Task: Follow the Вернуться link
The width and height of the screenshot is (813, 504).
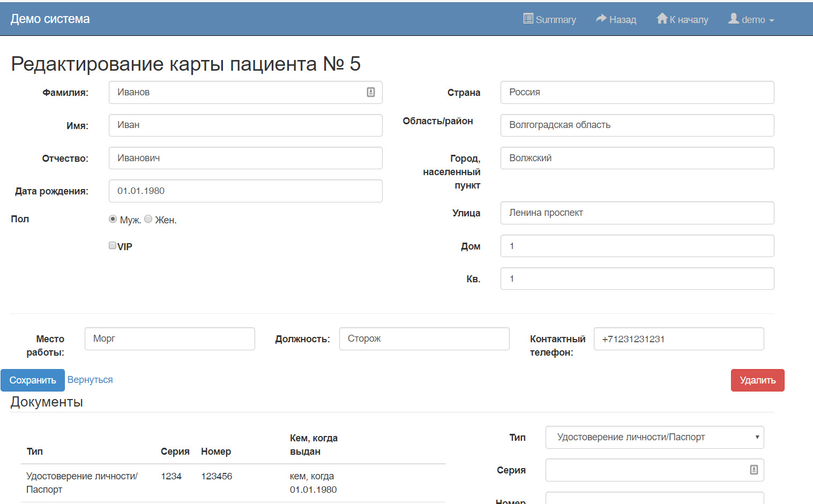Action: (90, 380)
